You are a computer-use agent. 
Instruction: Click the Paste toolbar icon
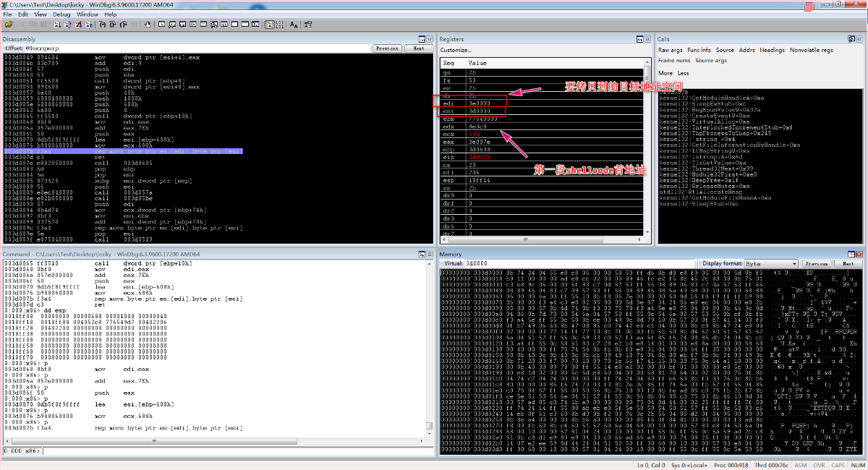[43, 25]
